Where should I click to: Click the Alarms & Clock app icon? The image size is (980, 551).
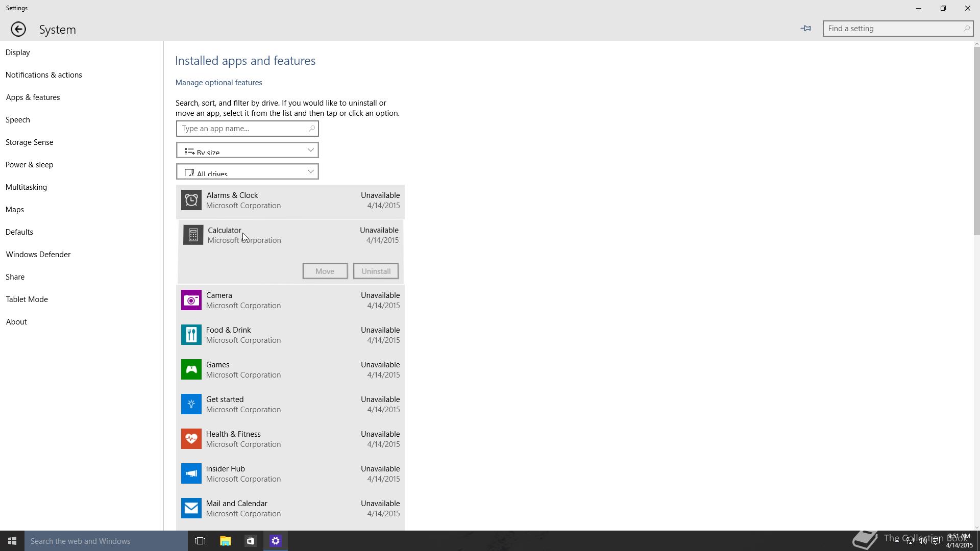(x=191, y=201)
